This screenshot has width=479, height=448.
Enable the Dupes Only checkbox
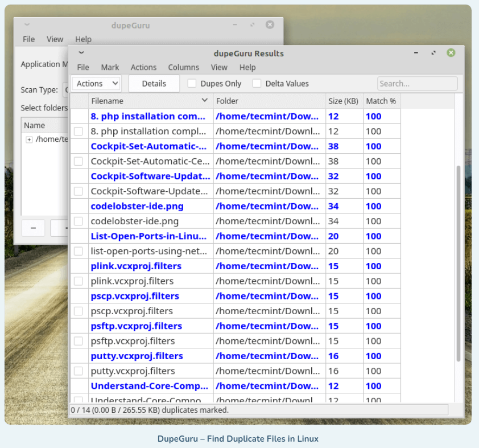pos(192,83)
